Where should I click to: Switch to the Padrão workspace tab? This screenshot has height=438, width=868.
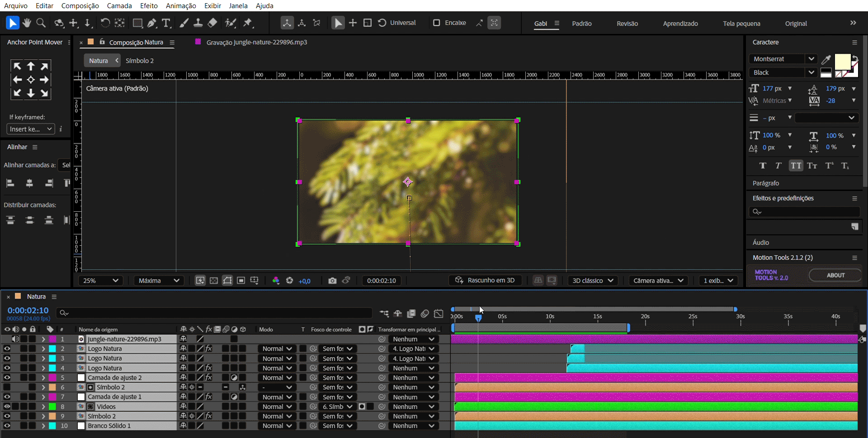tap(581, 24)
